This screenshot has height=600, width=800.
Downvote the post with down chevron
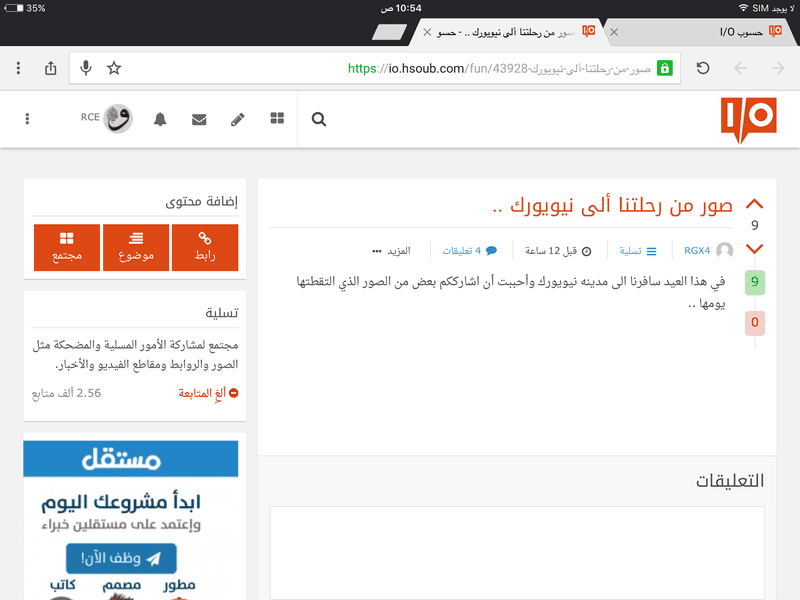pyautogui.click(x=754, y=249)
